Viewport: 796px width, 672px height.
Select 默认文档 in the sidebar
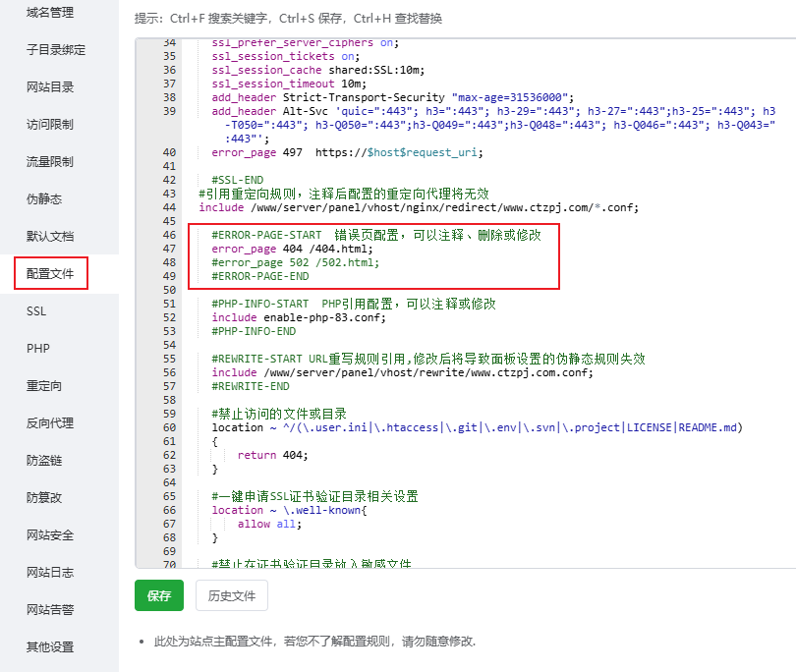(50, 237)
